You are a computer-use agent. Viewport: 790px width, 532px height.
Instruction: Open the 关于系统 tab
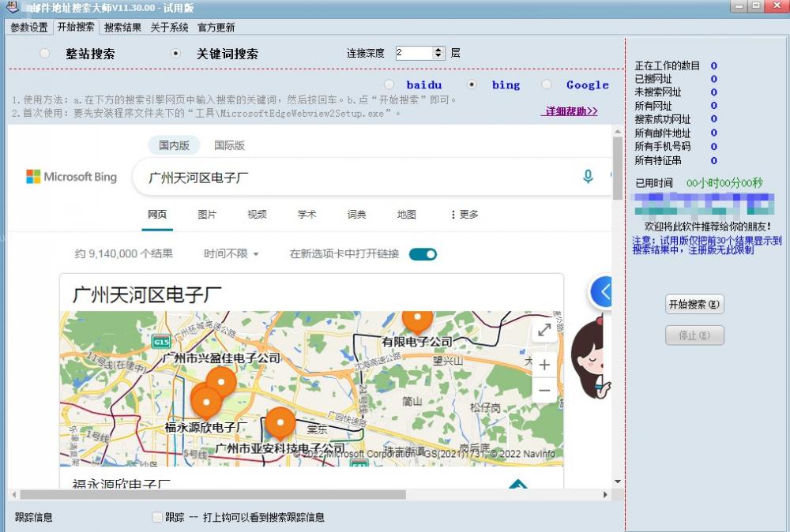click(169, 27)
